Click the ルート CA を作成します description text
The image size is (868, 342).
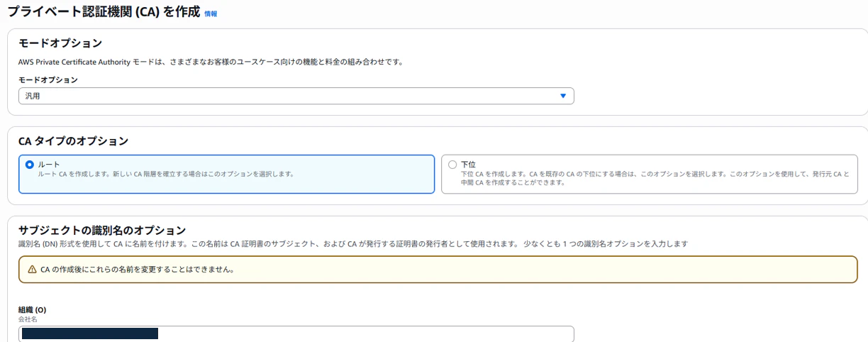166,174
